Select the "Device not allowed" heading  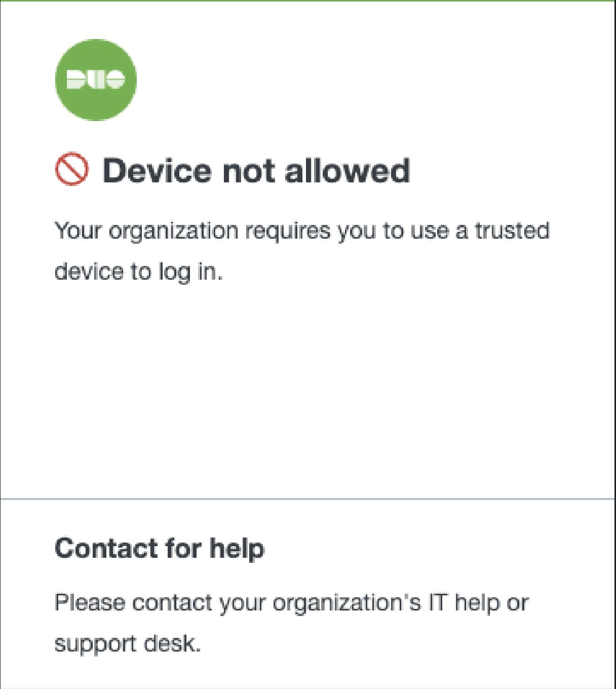[256, 170]
